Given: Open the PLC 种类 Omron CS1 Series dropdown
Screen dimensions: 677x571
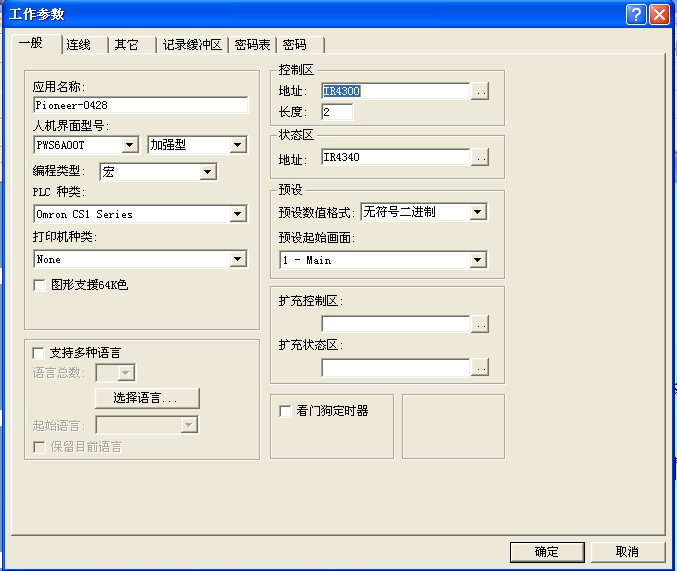Looking at the screenshot, I should pos(238,214).
